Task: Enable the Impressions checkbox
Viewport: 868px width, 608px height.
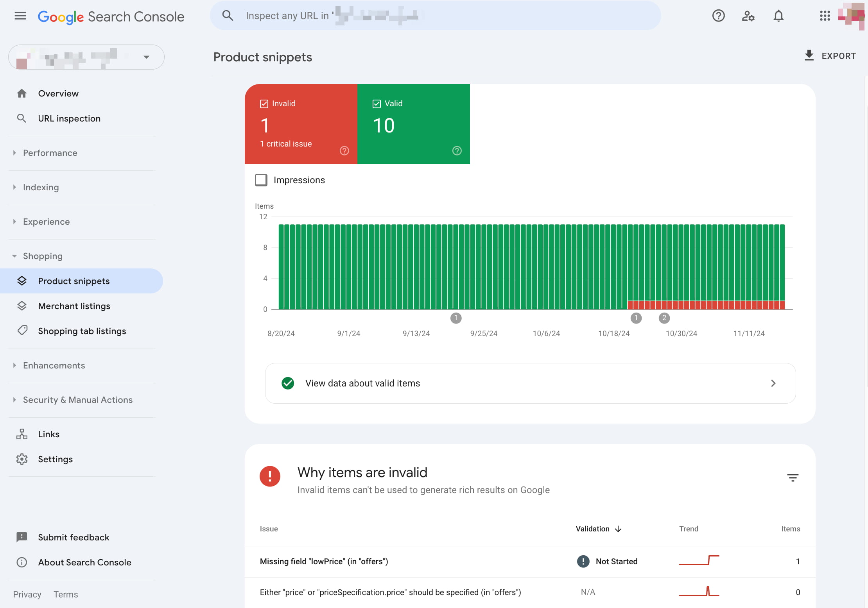Action: (261, 180)
